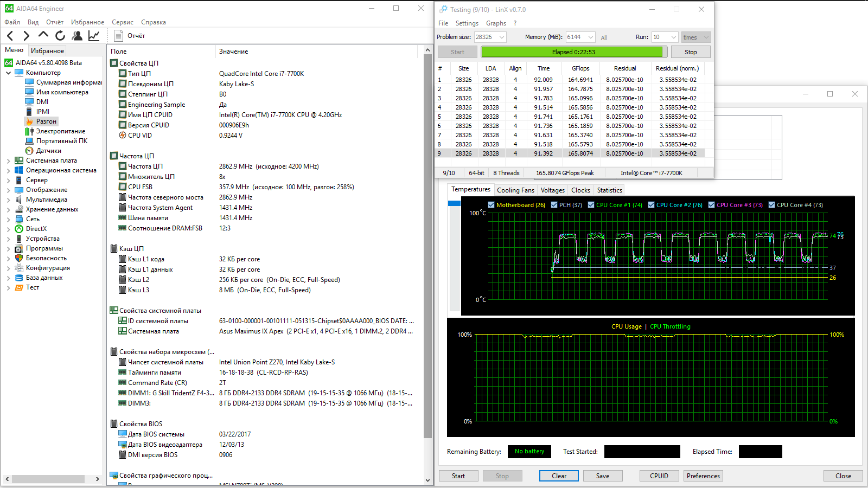Switch to the Voltages tab
This screenshot has height=488, width=868.
point(553,190)
